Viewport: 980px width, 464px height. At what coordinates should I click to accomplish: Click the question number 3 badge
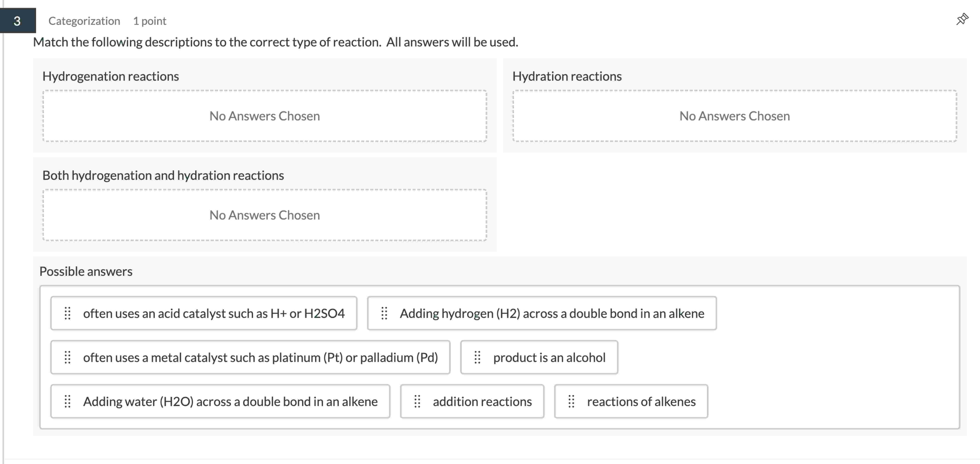pos(17,21)
